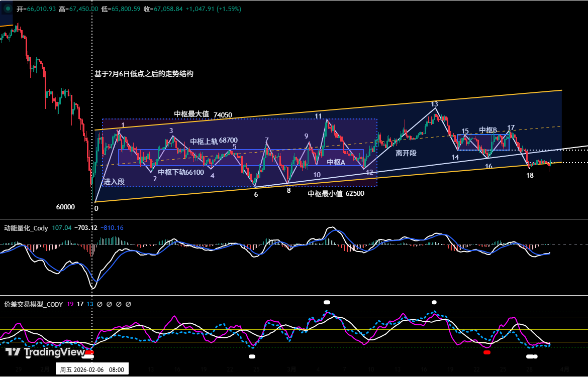Toggle visibility of the 中枢B rectangle drawing

pos(489,130)
